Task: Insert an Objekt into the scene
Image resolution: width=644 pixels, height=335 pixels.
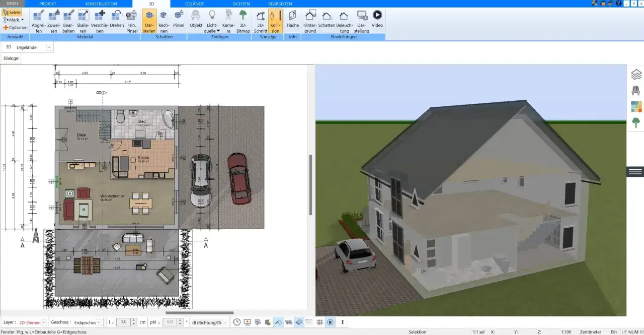Action: click(x=196, y=19)
